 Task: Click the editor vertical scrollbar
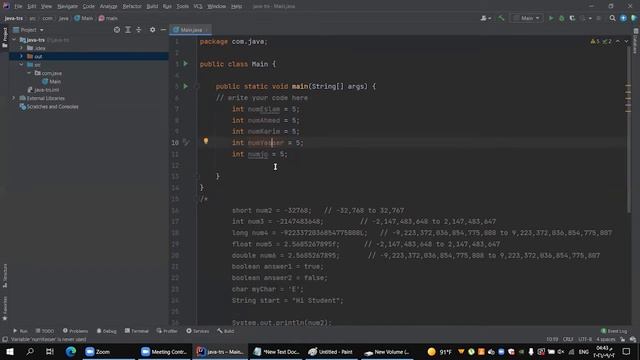coord(628,131)
